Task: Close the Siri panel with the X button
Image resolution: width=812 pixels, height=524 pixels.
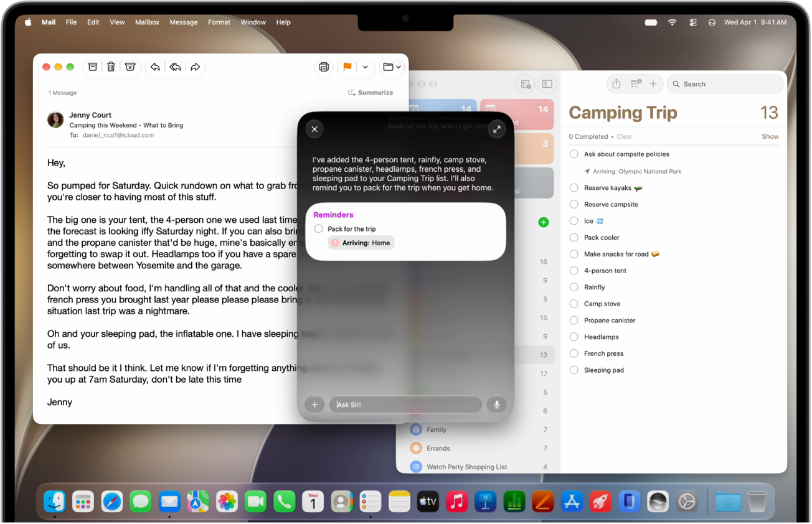Action: coord(314,129)
